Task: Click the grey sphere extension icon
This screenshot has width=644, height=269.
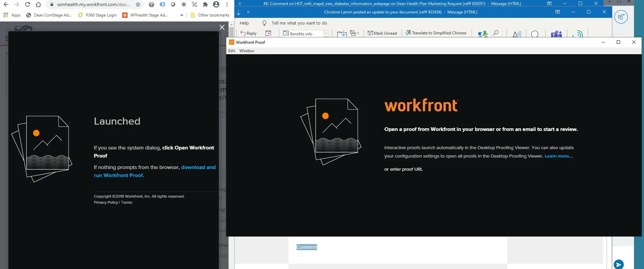Action: click(173, 5)
